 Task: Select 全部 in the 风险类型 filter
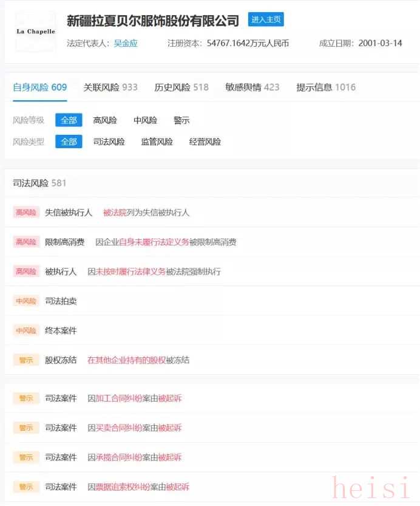coord(69,142)
